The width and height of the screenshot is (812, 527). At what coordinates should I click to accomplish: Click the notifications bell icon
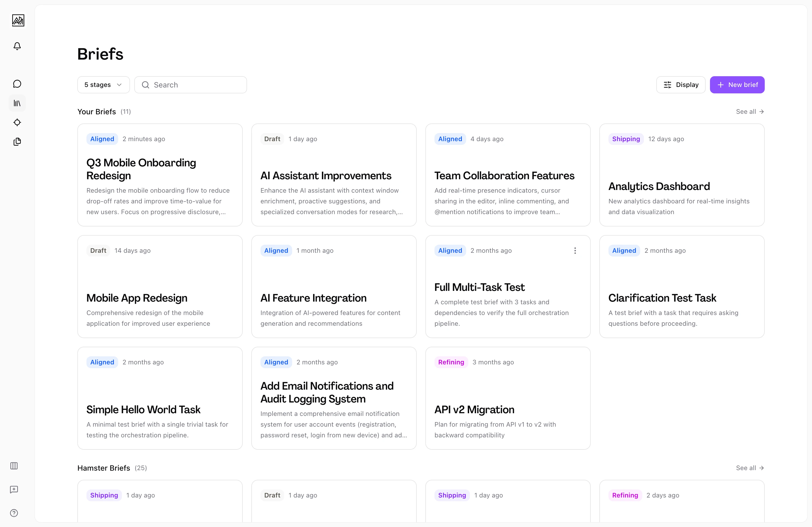coord(17,46)
